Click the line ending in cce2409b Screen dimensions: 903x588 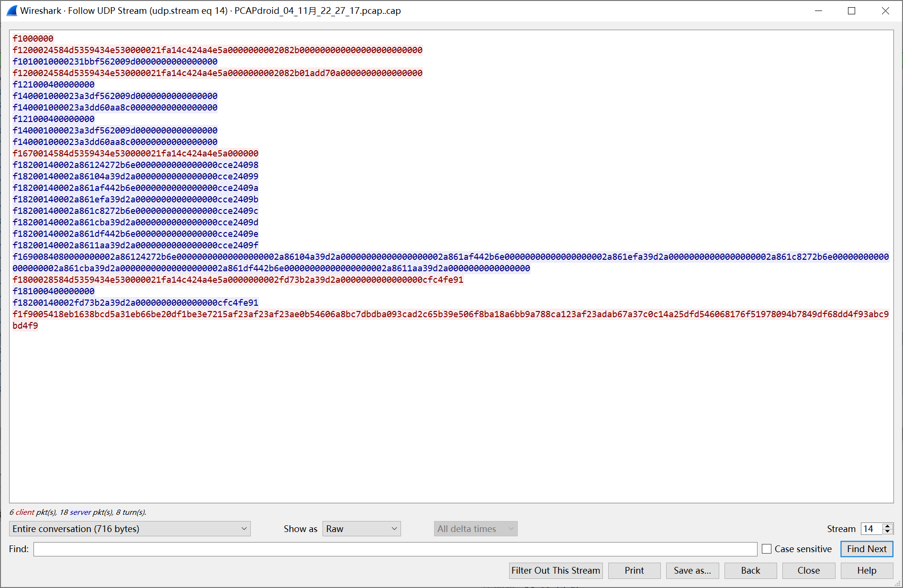pyautogui.click(x=135, y=200)
